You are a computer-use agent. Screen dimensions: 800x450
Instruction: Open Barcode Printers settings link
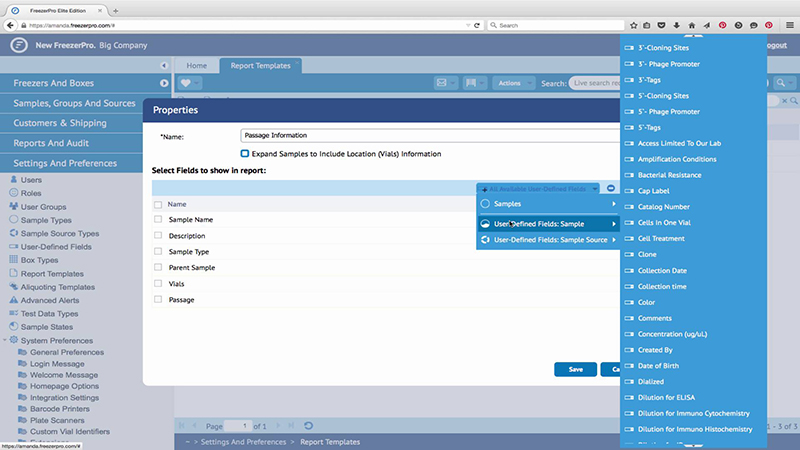(x=60, y=409)
